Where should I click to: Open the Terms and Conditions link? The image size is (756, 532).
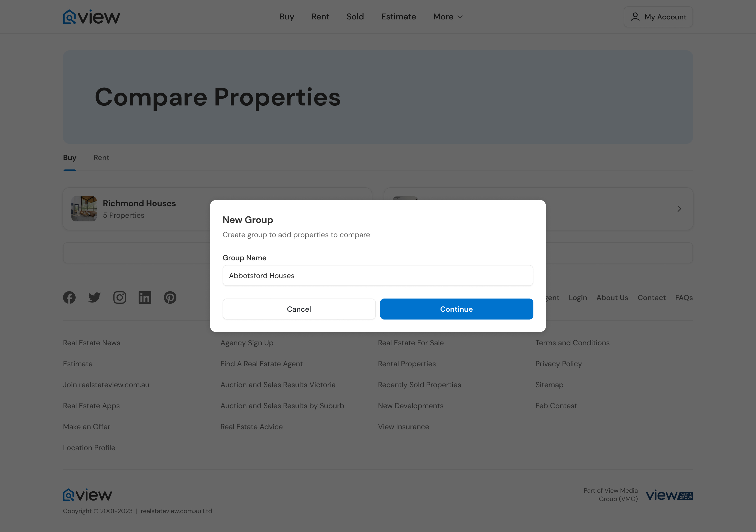click(x=572, y=343)
